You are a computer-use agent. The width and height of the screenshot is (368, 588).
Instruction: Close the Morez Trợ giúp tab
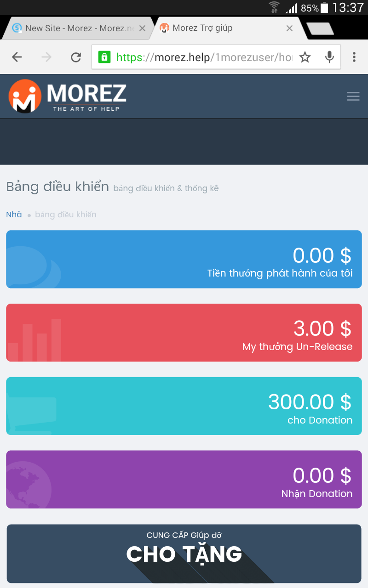click(289, 28)
